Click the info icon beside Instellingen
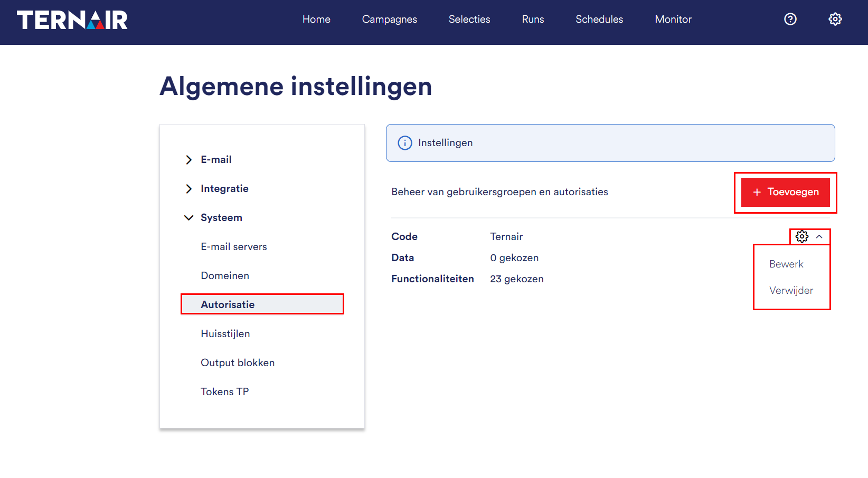868x478 pixels. tap(405, 143)
